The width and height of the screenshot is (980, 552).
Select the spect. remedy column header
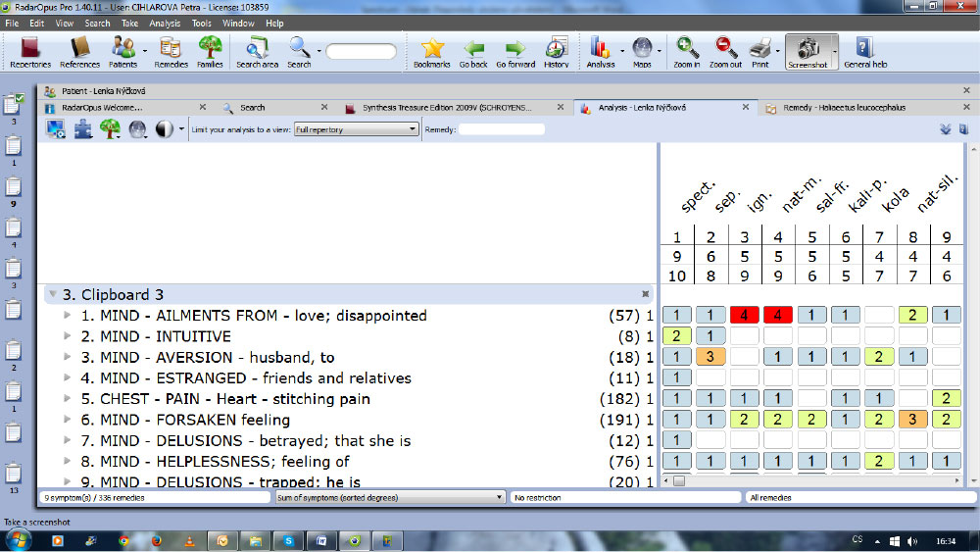[698, 196]
